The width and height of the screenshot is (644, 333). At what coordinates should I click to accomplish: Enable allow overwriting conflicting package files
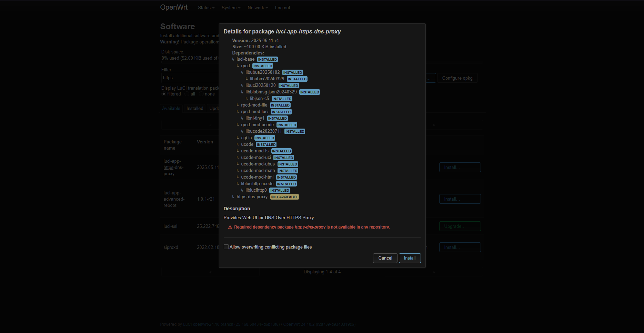click(x=226, y=247)
